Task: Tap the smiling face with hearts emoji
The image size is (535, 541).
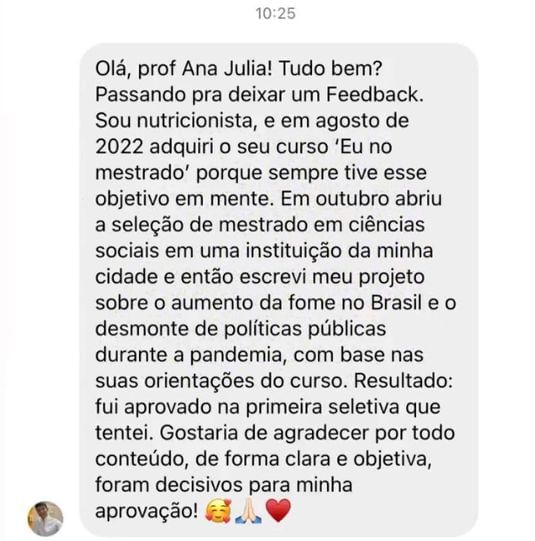Action: click(x=218, y=511)
